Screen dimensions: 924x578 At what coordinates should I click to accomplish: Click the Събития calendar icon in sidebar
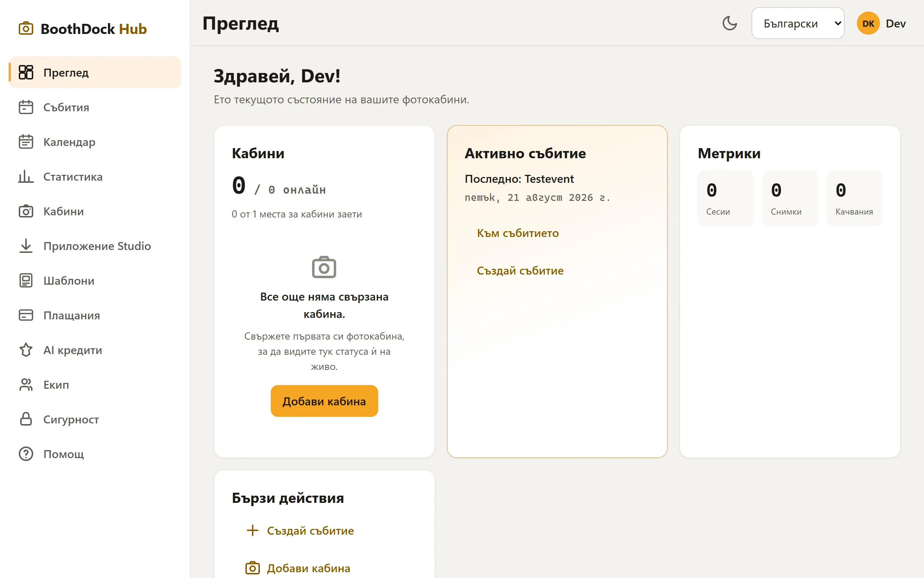point(26,107)
